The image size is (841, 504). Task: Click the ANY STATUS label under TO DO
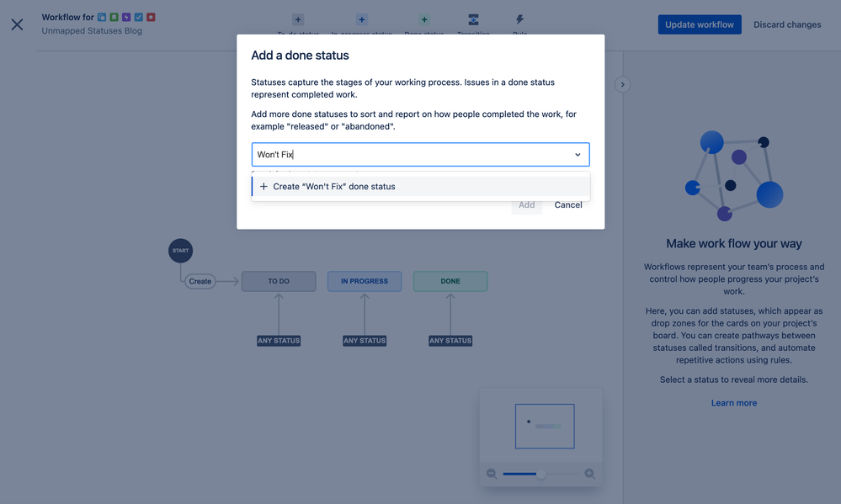(x=279, y=341)
